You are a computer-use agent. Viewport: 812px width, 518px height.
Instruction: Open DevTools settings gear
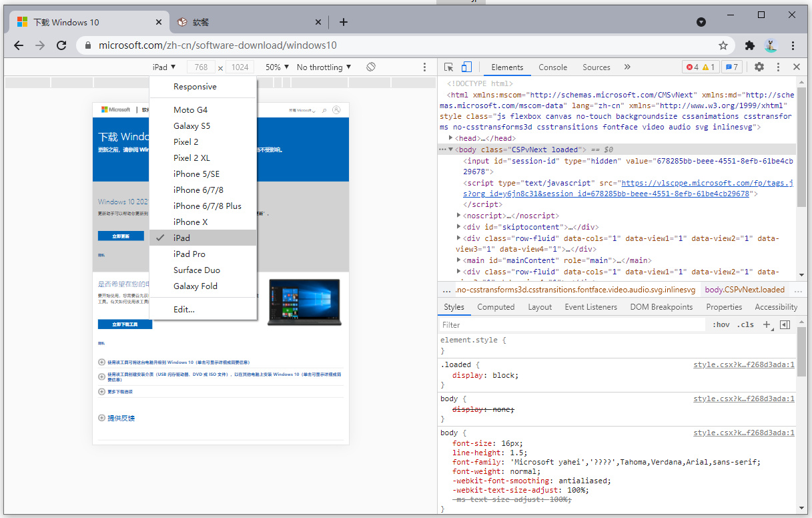(759, 67)
